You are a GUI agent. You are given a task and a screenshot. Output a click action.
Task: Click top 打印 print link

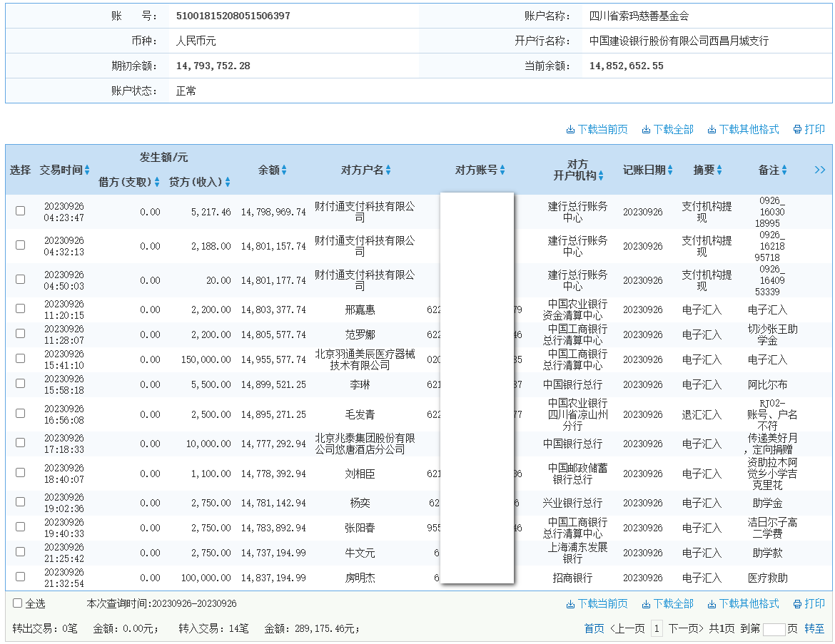[809, 129]
